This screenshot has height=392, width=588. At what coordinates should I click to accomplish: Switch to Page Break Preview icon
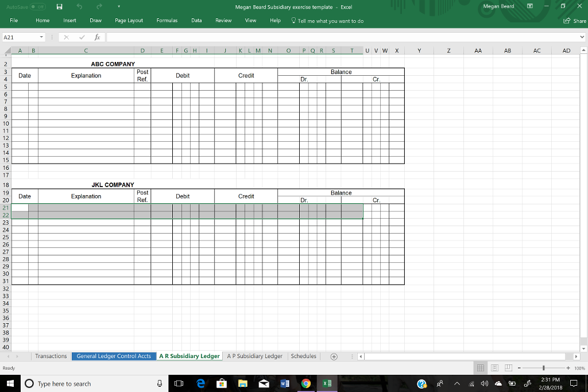tap(509, 368)
